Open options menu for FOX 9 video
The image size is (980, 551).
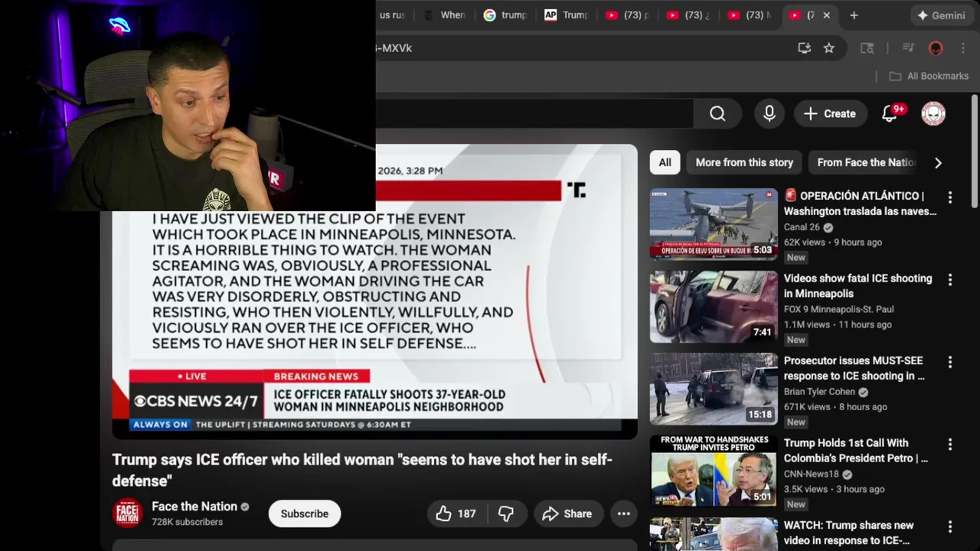click(x=950, y=280)
